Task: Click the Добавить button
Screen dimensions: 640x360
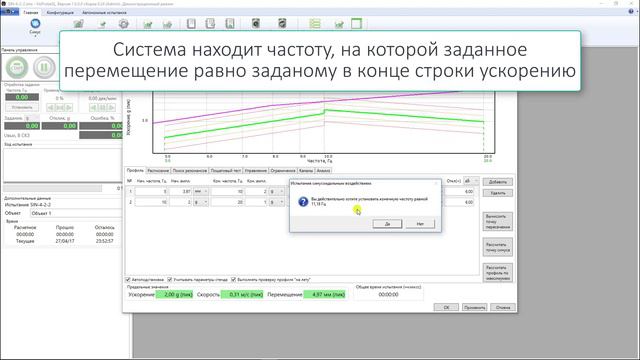Action: (x=498, y=182)
